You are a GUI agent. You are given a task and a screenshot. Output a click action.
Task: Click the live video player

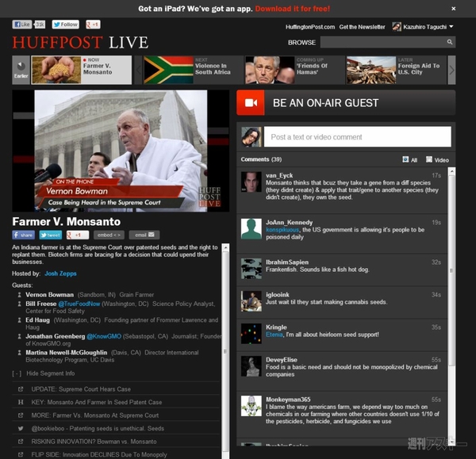tap(121, 151)
